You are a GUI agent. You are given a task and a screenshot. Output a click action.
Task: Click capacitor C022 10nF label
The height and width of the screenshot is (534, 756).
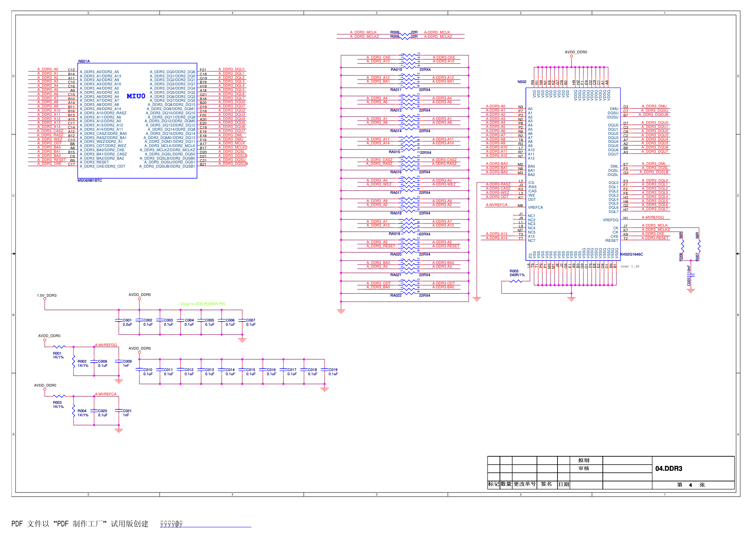click(x=689, y=276)
